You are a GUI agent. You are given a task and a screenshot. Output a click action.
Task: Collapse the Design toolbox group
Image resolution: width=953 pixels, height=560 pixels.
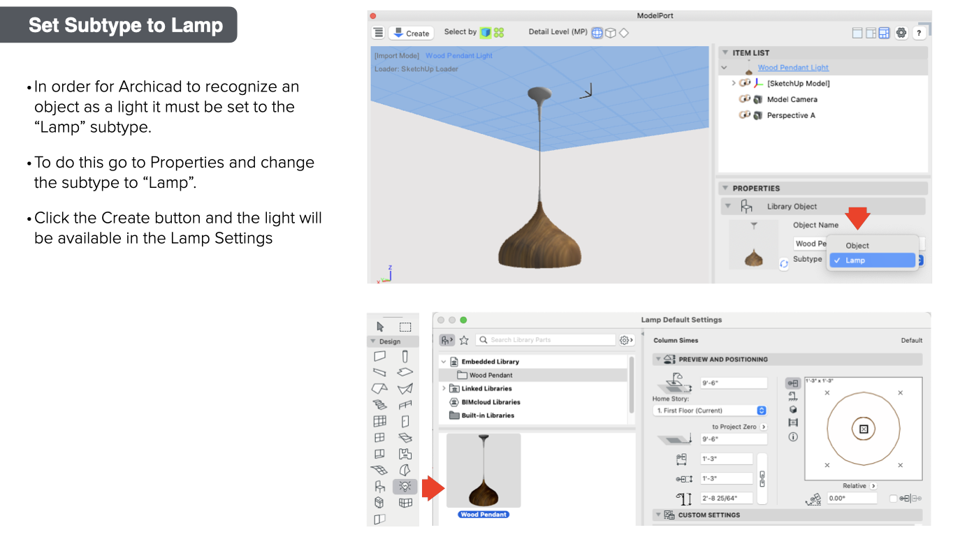pyautogui.click(x=373, y=341)
